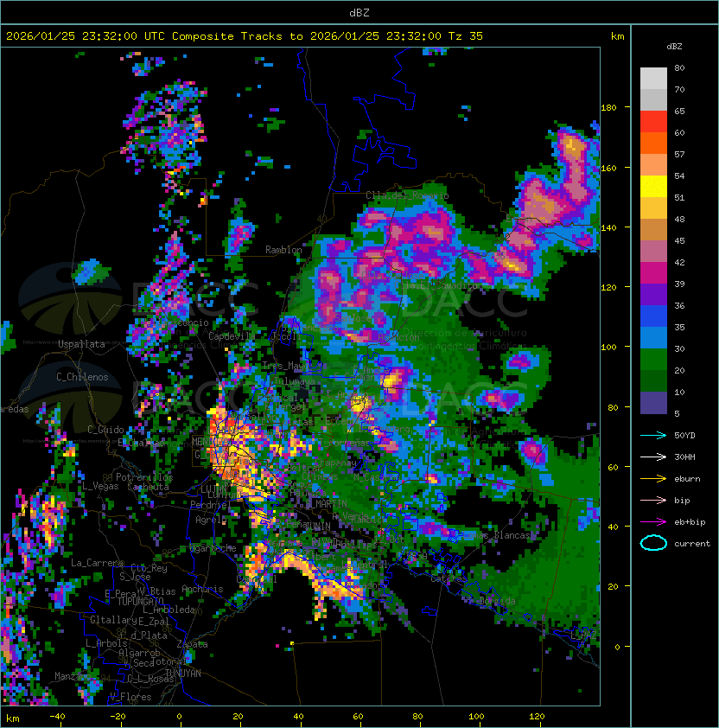Click the Capdevila place label

(232, 335)
